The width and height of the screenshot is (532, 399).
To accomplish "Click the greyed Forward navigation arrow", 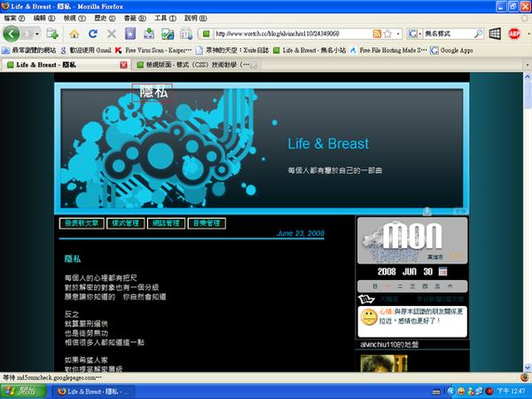I will click(x=27, y=34).
